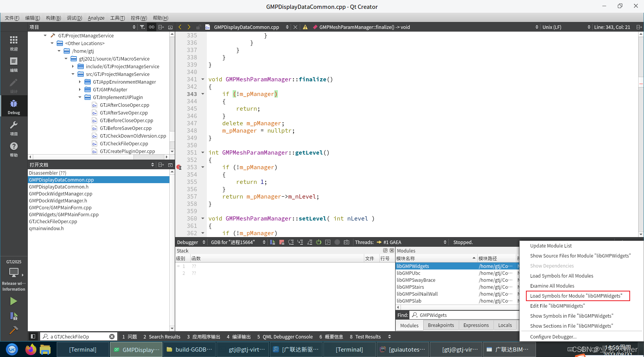Image resolution: width=644 pixels, height=357 pixels.
Task: Open the open-documents file dropdown in editor
Action: [x=287, y=27]
